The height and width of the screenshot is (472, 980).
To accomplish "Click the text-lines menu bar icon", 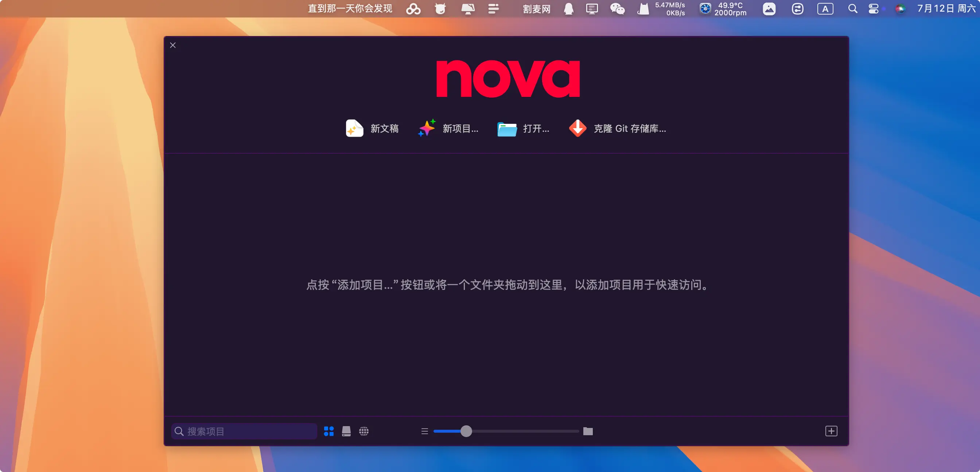I will click(x=493, y=9).
